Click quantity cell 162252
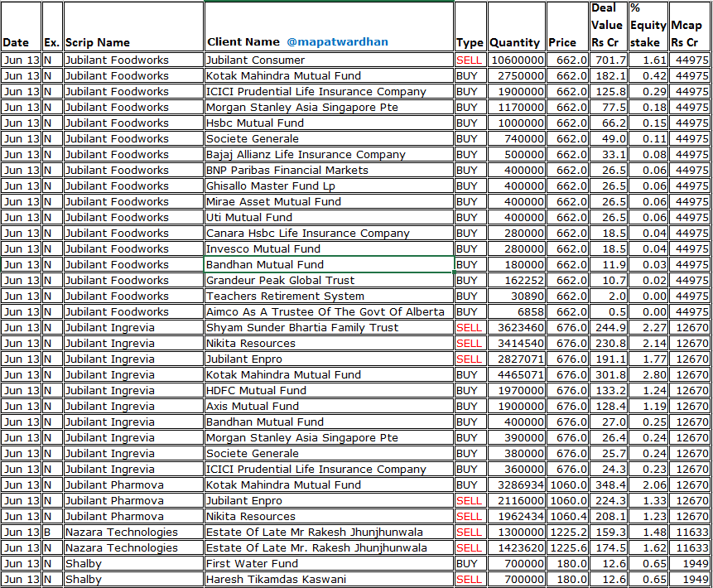713x588 pixels. click(x=517, y=280)
